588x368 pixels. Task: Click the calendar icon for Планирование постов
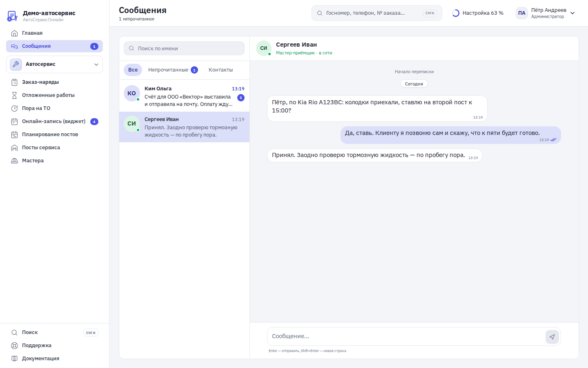14,135
